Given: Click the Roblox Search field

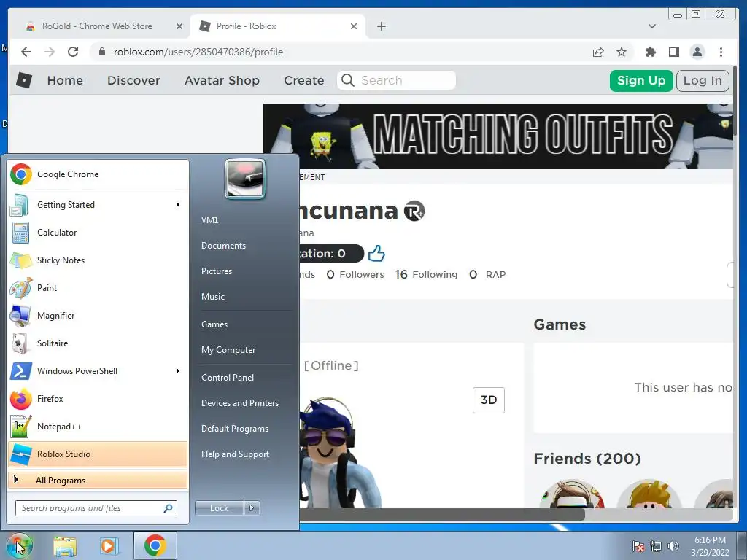Looking at the screenshot, I should (x=396, y=80).
